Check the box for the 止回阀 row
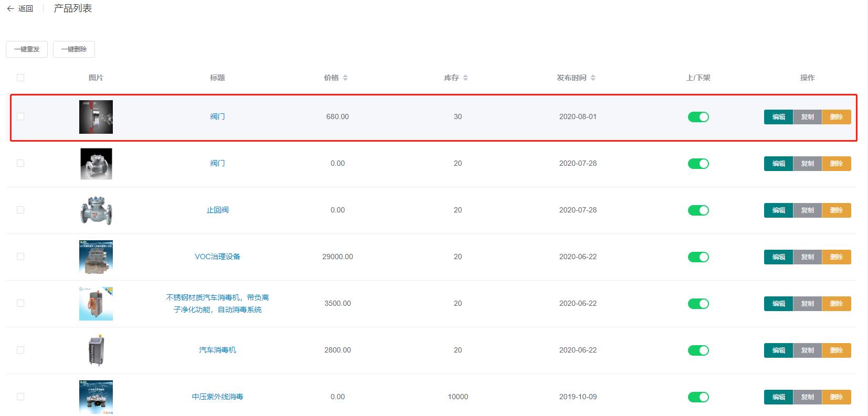 point(20,210)
